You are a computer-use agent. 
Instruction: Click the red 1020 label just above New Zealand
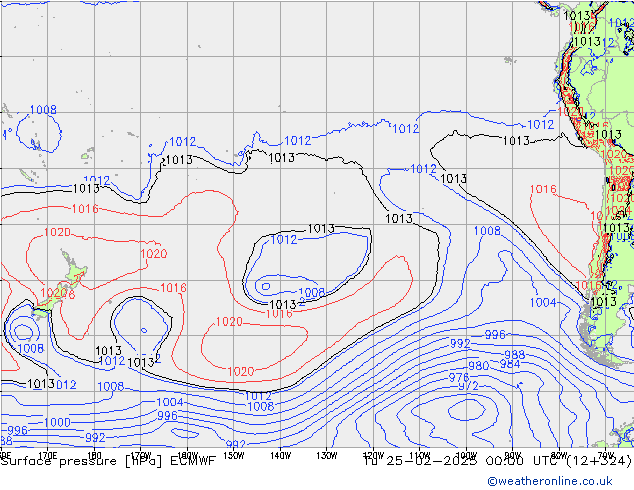tap(57, 232)
